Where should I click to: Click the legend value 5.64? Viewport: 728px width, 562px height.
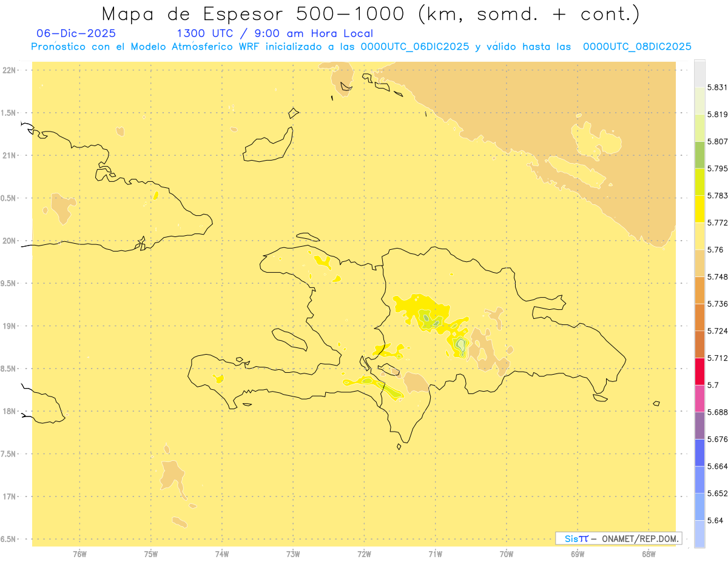[x=715, y=520]
